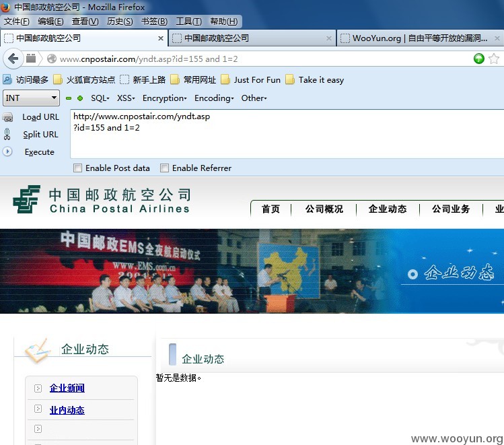
Task: Close the WooYun.org tab
Action: 497,38
